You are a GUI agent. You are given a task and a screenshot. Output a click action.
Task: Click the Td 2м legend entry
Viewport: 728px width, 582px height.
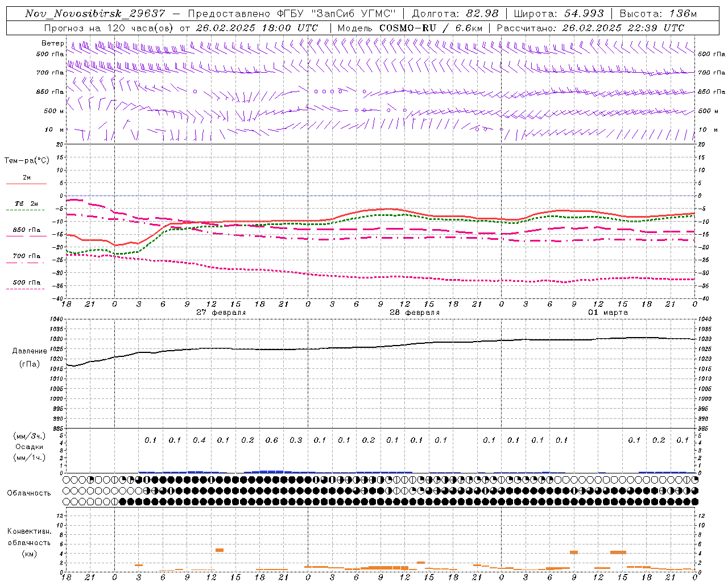27,203
